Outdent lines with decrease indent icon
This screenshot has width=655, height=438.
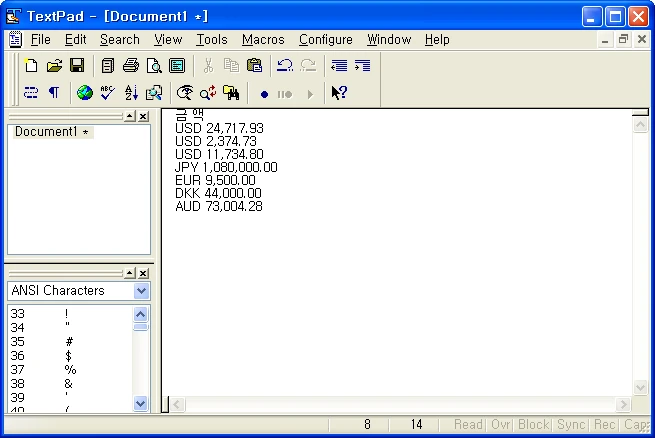click(339, 66)
